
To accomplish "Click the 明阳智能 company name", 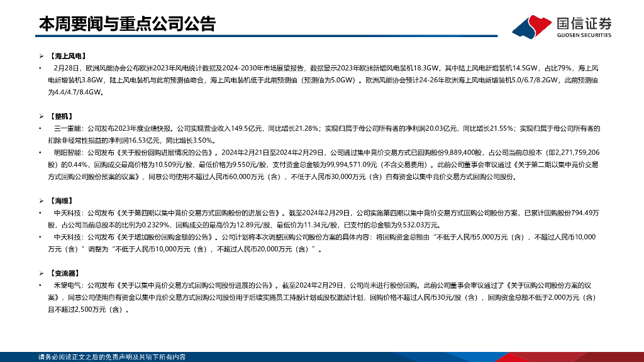I will pyautogui.click(x=67, y=153).
